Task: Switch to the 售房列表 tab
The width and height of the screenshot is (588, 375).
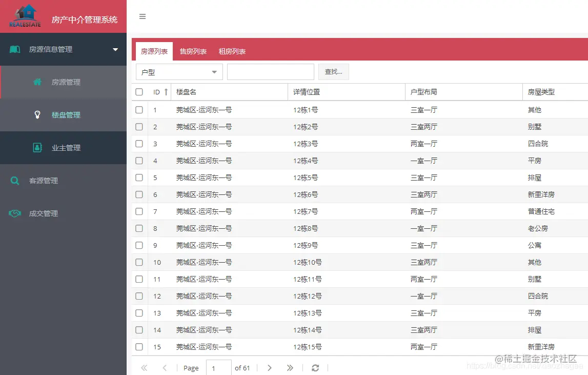Action: [x=193, y=51]
